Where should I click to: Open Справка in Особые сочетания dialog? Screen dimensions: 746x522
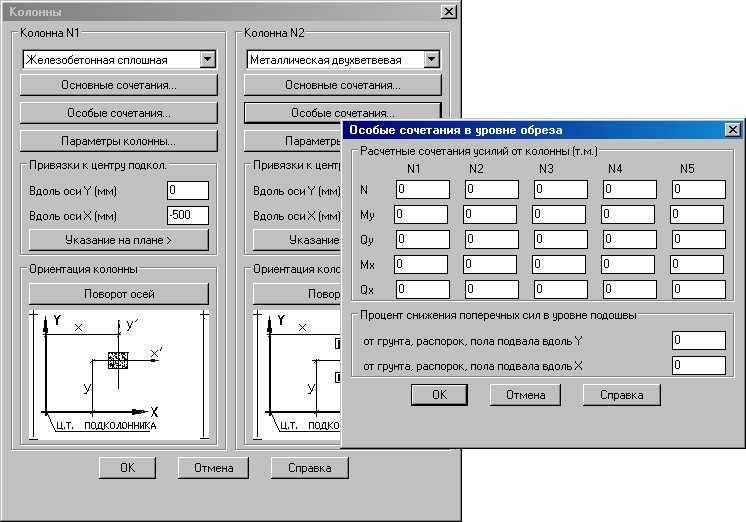622,395
